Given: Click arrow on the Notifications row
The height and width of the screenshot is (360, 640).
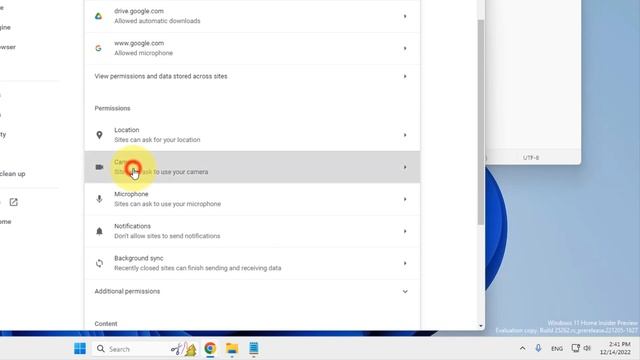Looking at the screenshot, I should click(405, 231).
